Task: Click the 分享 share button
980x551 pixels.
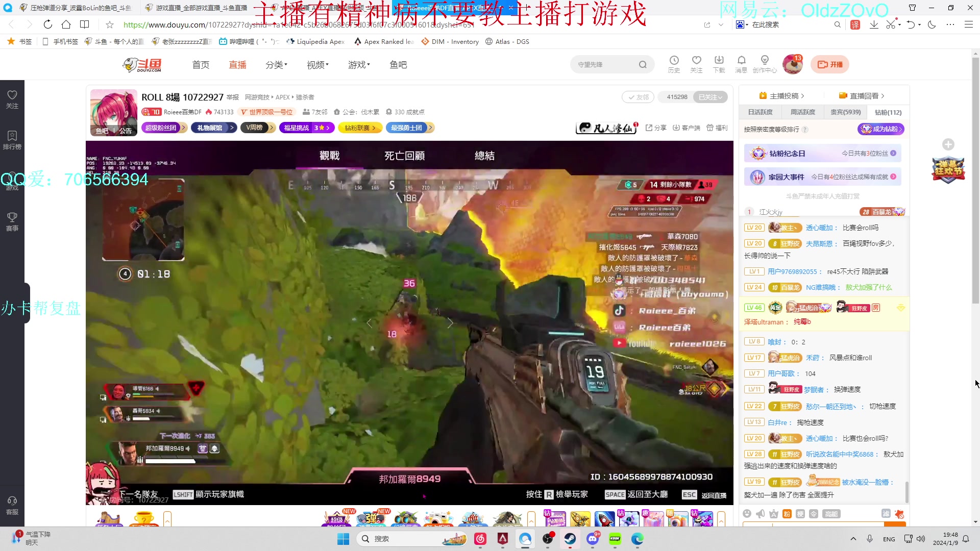Action: (656, 128)
